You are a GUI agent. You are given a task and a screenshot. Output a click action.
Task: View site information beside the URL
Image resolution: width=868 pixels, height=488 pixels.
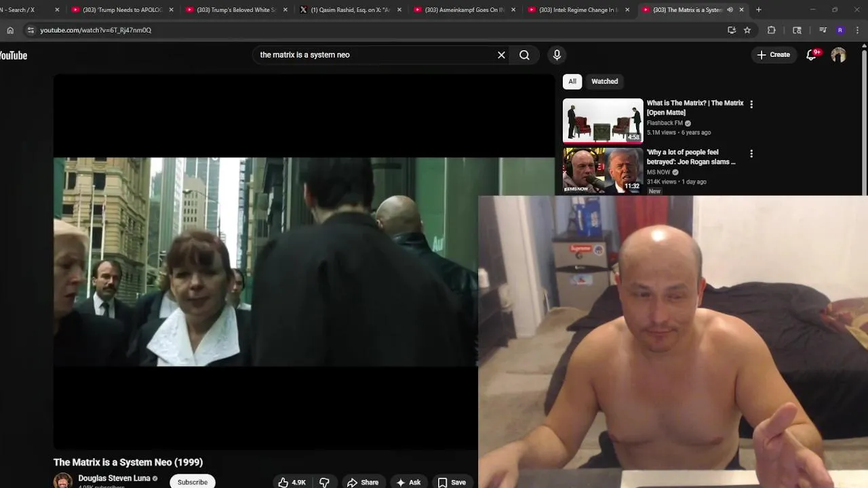point(30,30)
